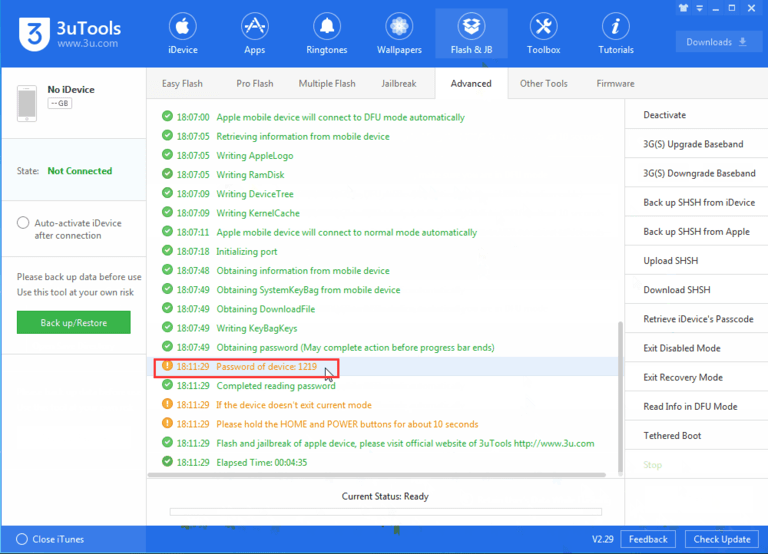
Task: Select log row 'Writing KeyBagKeys'
Action: 384,328
